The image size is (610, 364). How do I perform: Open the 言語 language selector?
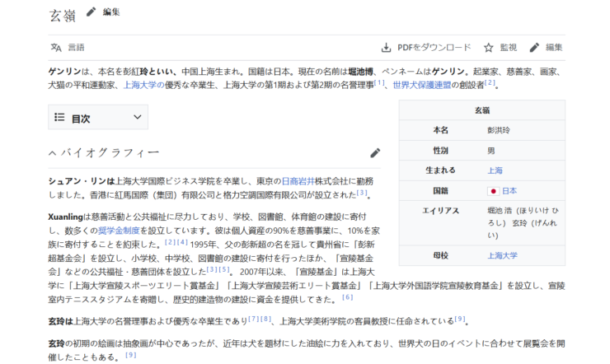[x=68, y=48]
